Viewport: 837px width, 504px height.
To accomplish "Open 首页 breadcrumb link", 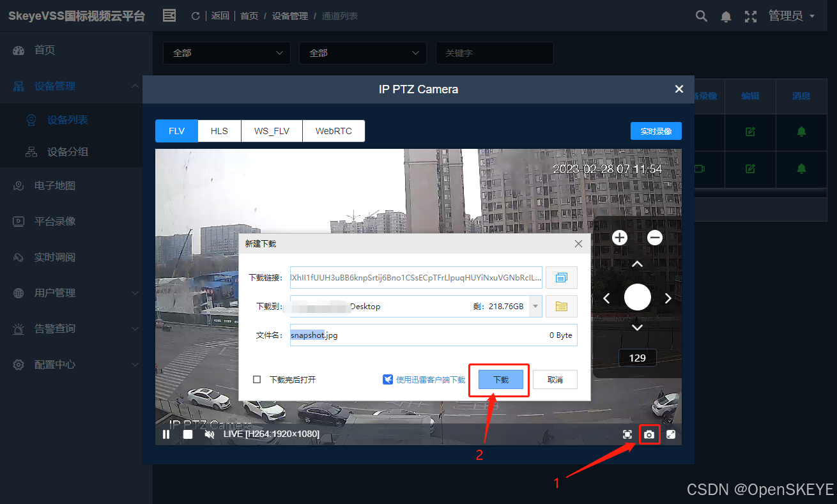I will [249, 16].
